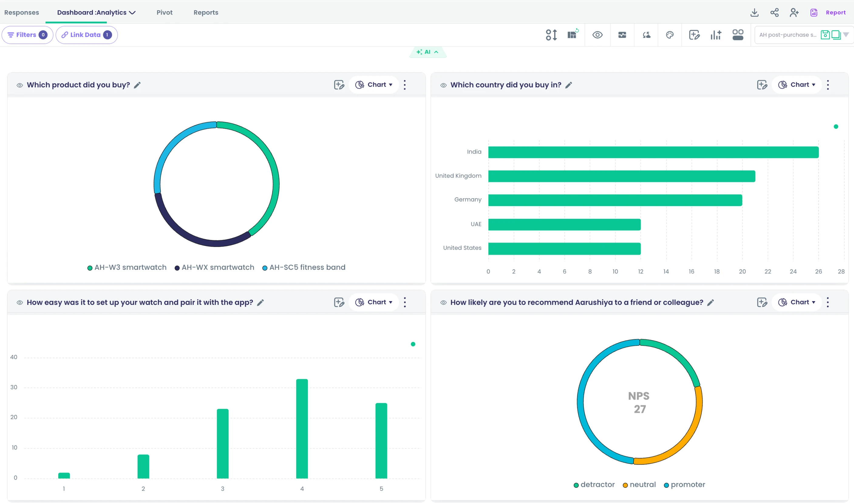
Task: Toggle visibility of the product question card
Action: (x=20, y=85)
